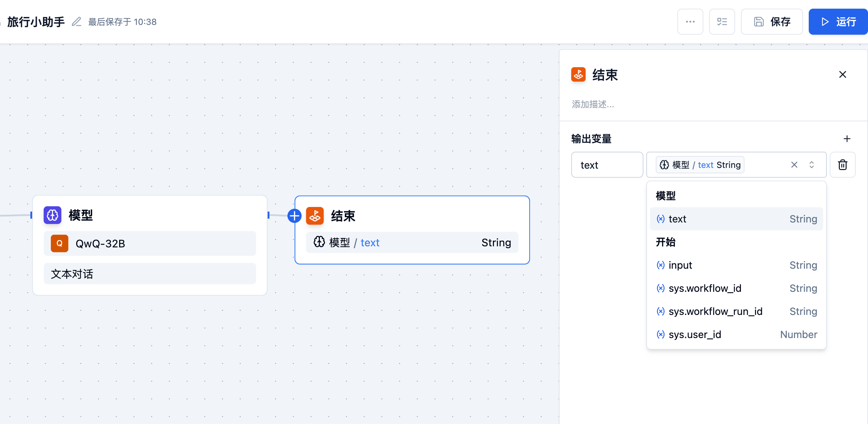Open the three-dot more options menu
The height and width of the screenshot is (424, 868).
pos(690,22)
